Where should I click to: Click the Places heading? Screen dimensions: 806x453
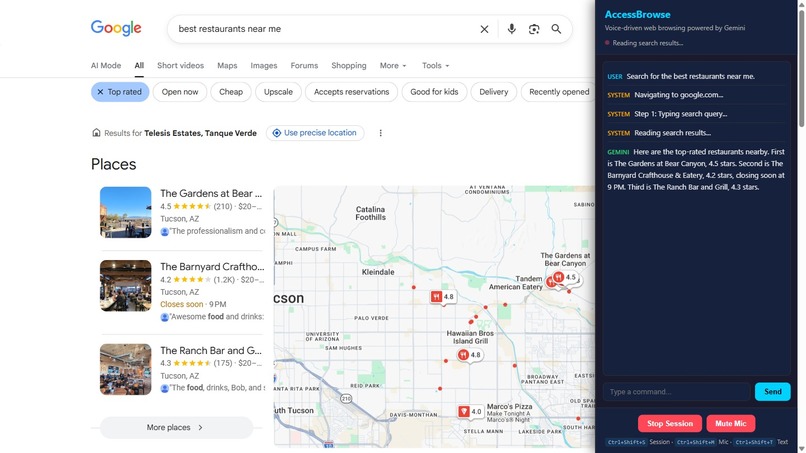click(x=114, y=165)
